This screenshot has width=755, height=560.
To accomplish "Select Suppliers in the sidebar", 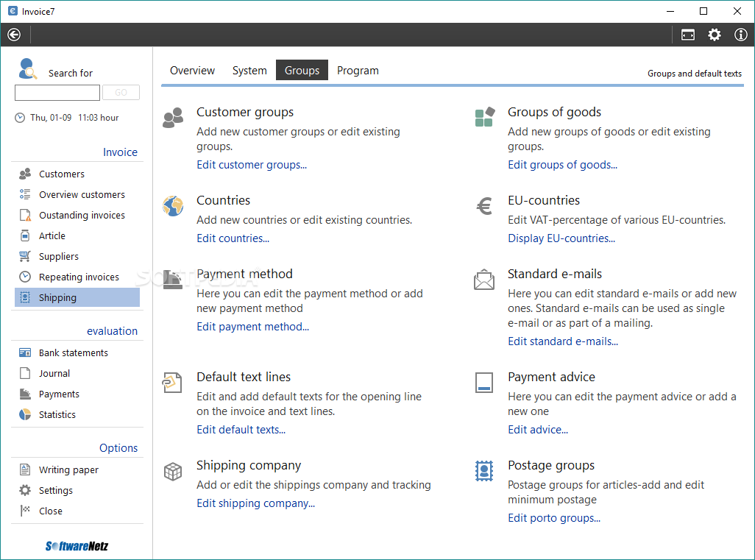I will coord(77,257).
